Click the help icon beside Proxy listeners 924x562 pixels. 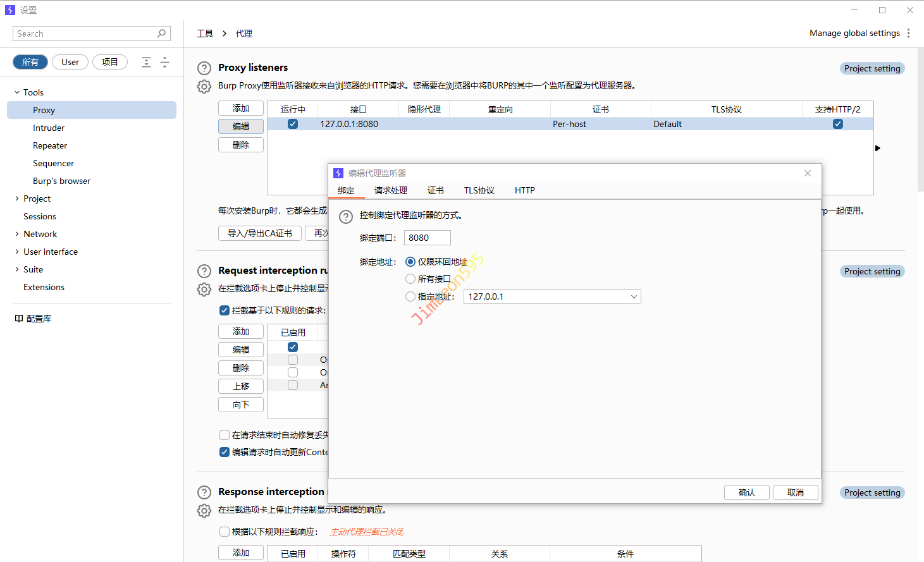click(204, 68)
